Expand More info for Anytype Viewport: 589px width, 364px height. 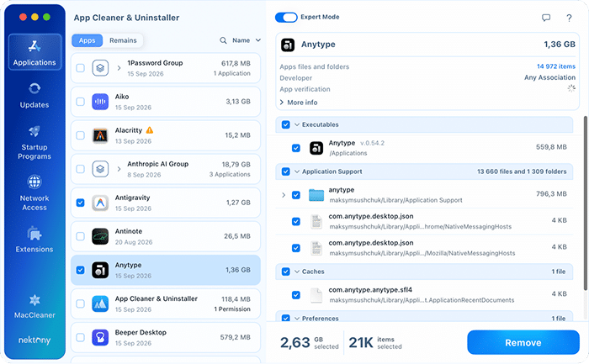coord(299,103)
